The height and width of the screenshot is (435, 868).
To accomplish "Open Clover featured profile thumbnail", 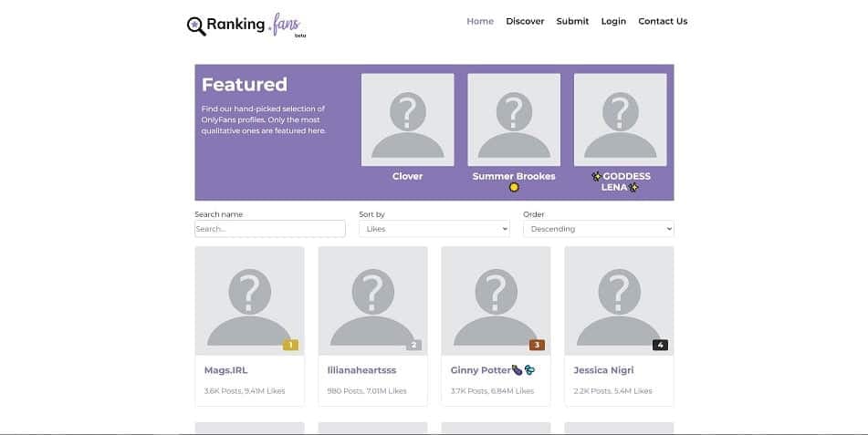I will coord(407,119).
